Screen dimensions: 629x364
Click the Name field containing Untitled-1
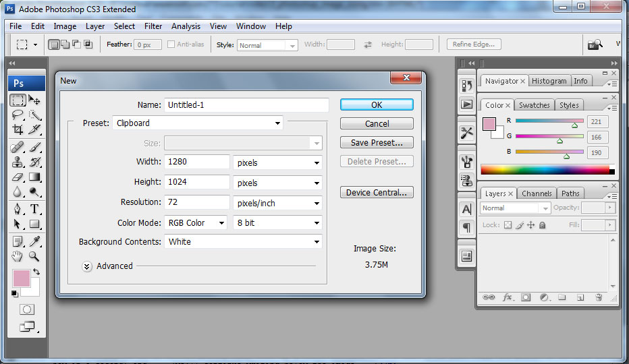click(x=246, y=105)
